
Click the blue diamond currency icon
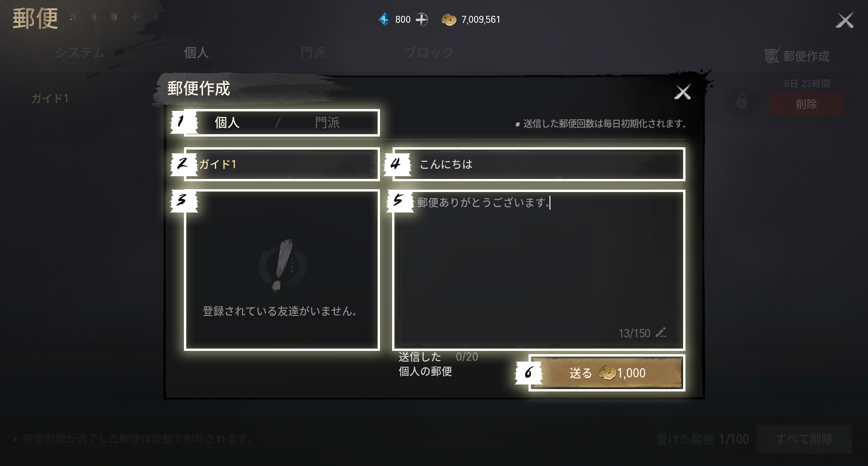pos(384,20)
